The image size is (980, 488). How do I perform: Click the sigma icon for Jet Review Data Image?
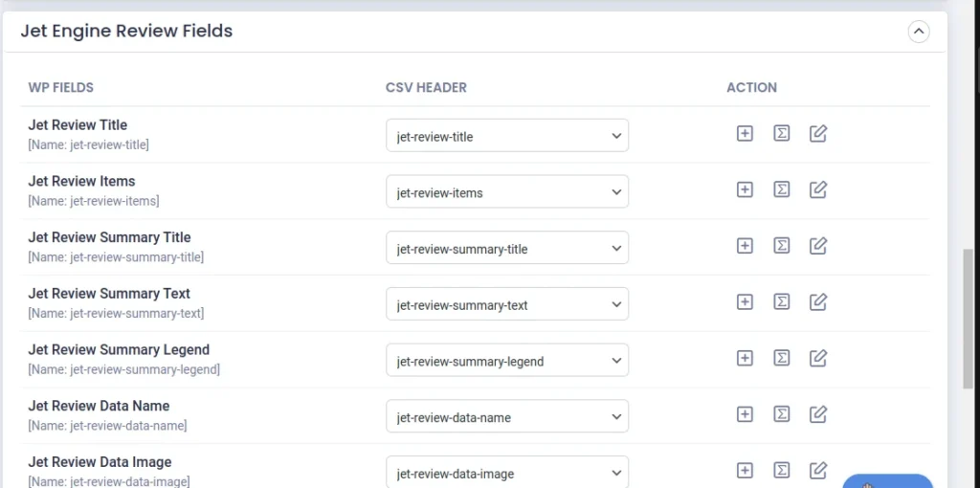781,470
